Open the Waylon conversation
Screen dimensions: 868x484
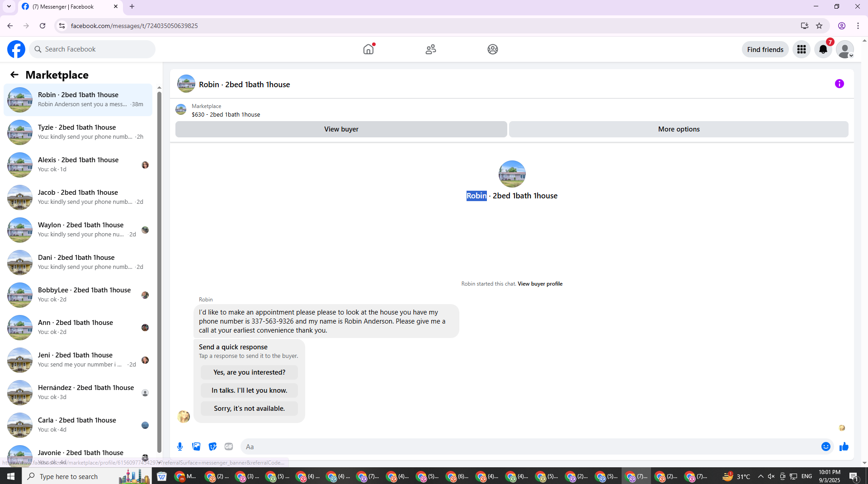pos(78,230)
